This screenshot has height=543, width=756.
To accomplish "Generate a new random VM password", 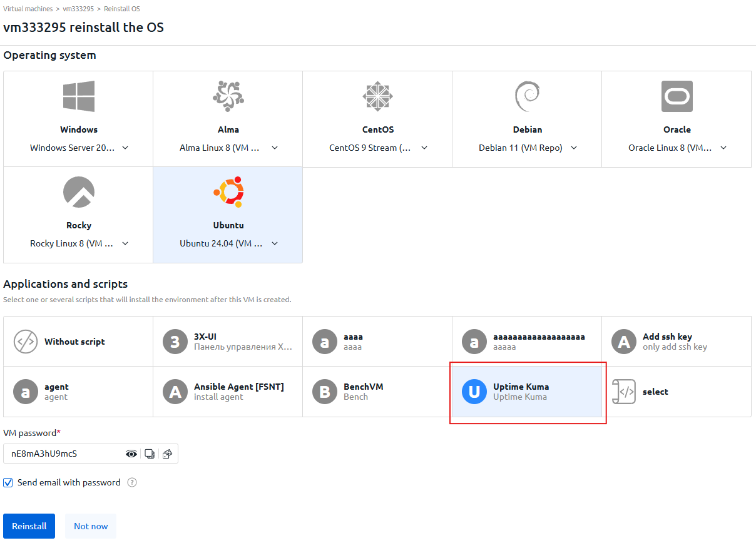I will coord(167,454).
